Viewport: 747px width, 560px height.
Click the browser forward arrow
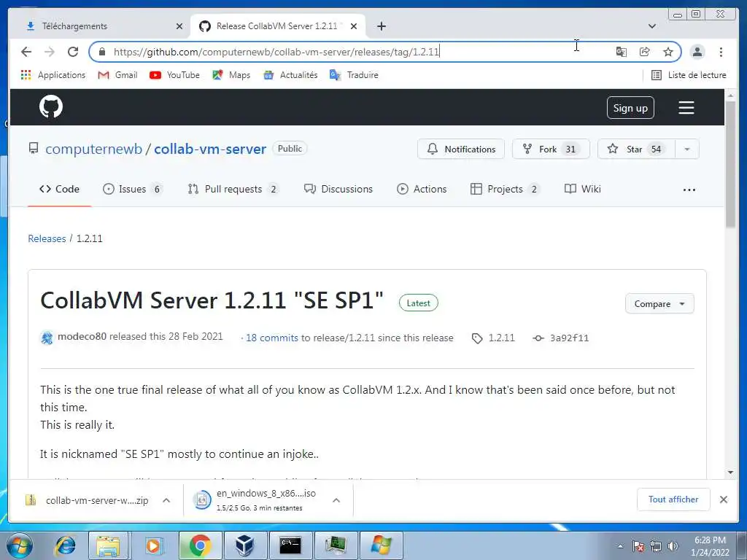pyautogui.click(x=50, y=52)
